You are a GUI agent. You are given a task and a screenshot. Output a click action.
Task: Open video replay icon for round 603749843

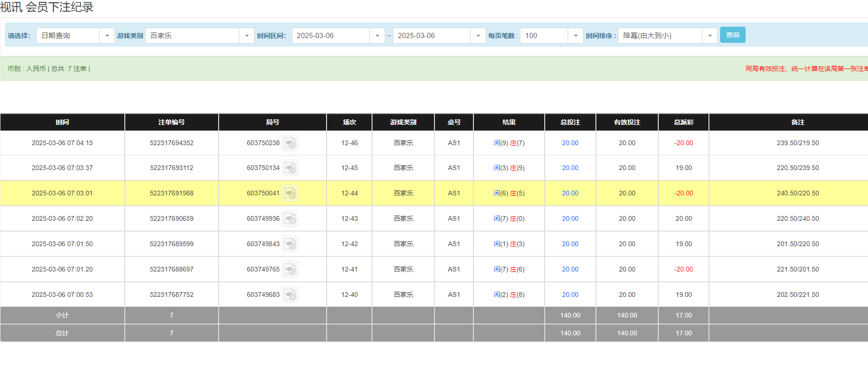click(x=290, y=244)
